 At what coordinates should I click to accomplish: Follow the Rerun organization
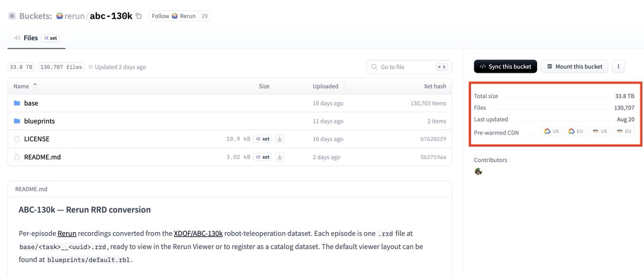point(173,16)
